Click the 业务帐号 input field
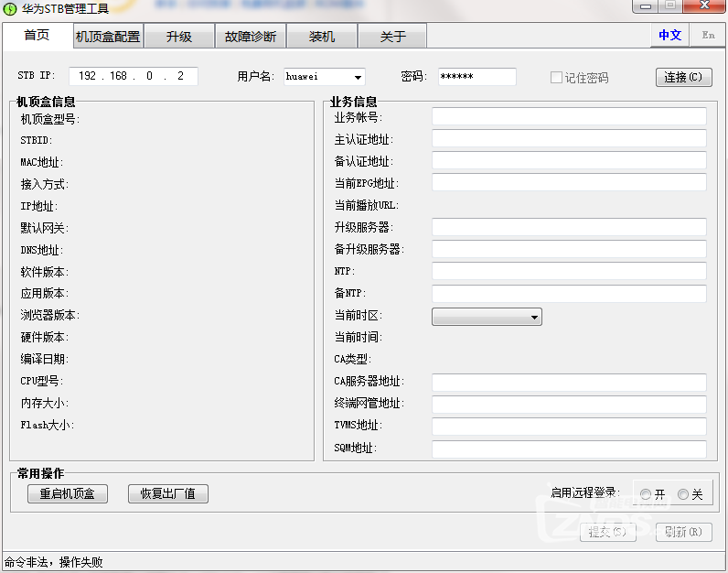 pos(569,116)
